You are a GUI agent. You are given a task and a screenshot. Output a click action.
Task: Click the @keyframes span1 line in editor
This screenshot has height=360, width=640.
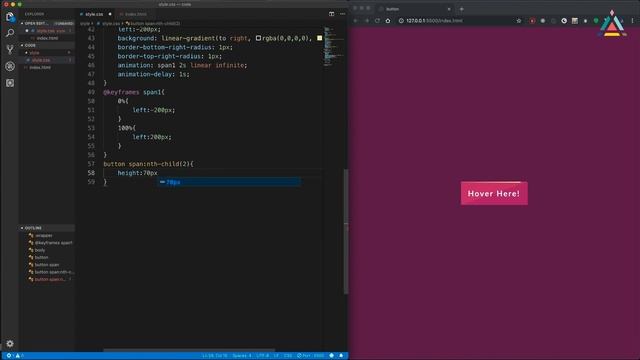point(134,92)
